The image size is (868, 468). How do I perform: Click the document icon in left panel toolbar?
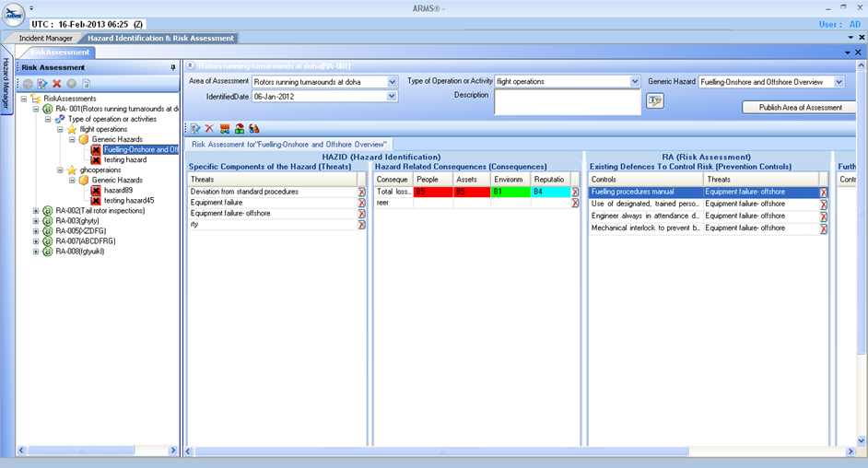tap(87, 84)
